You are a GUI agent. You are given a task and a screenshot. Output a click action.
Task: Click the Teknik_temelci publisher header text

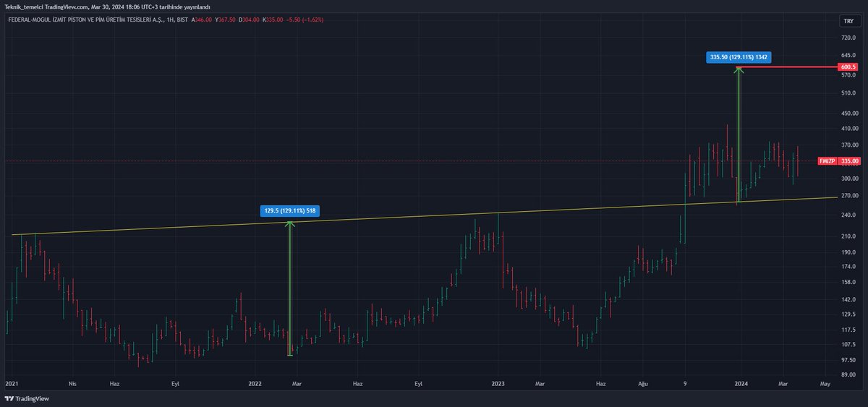[x=106, y=7]
